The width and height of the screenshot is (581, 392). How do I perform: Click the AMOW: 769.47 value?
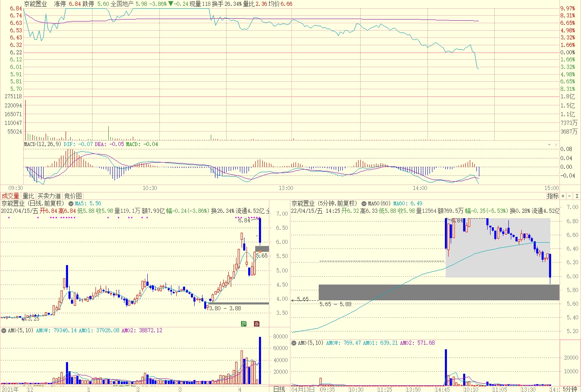coord(344,343)
